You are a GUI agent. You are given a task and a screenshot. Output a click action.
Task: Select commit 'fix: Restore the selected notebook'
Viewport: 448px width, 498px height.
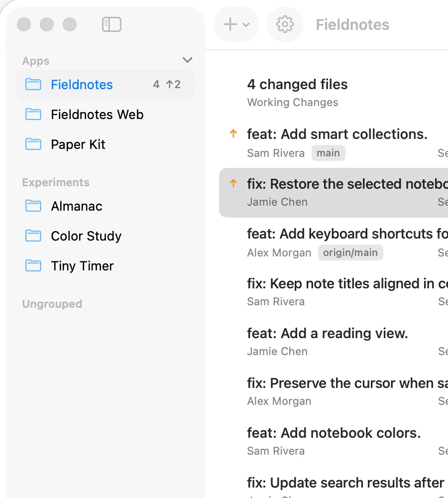pos(334,193)
